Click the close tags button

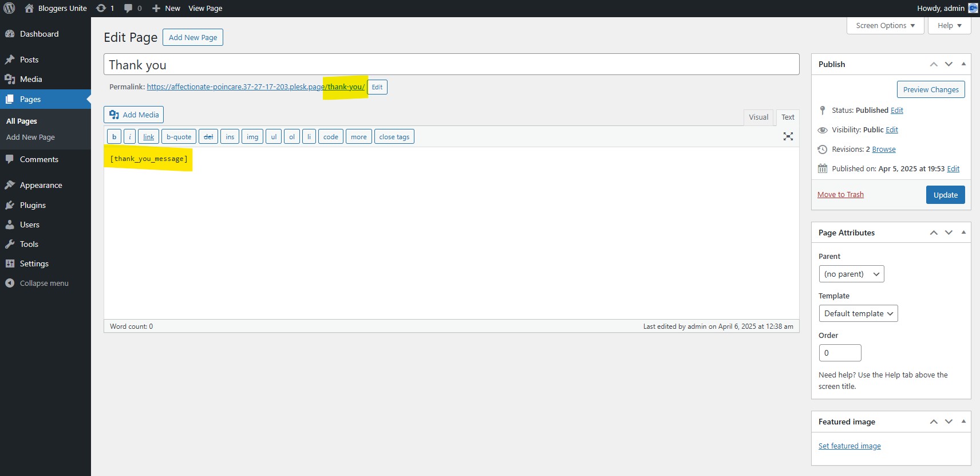tap(394, 137)
